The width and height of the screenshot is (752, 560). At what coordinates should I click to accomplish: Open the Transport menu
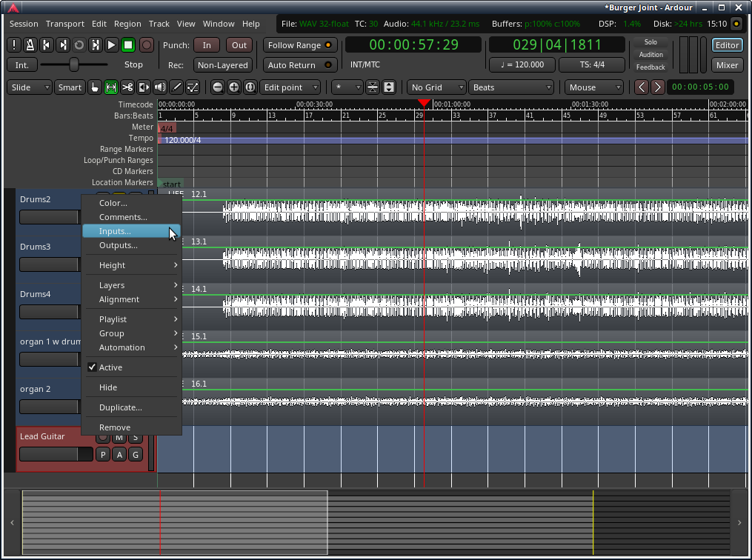pos(64,23)
